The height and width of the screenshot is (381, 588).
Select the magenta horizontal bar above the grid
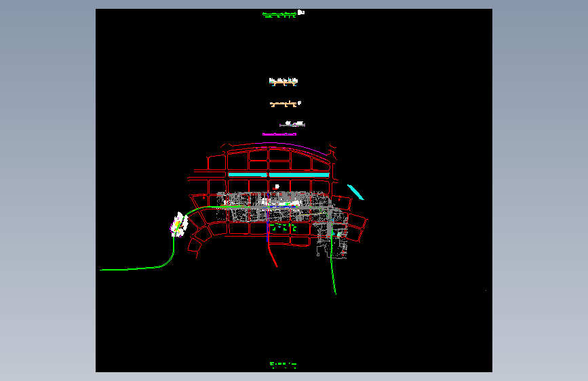[279, 134]
